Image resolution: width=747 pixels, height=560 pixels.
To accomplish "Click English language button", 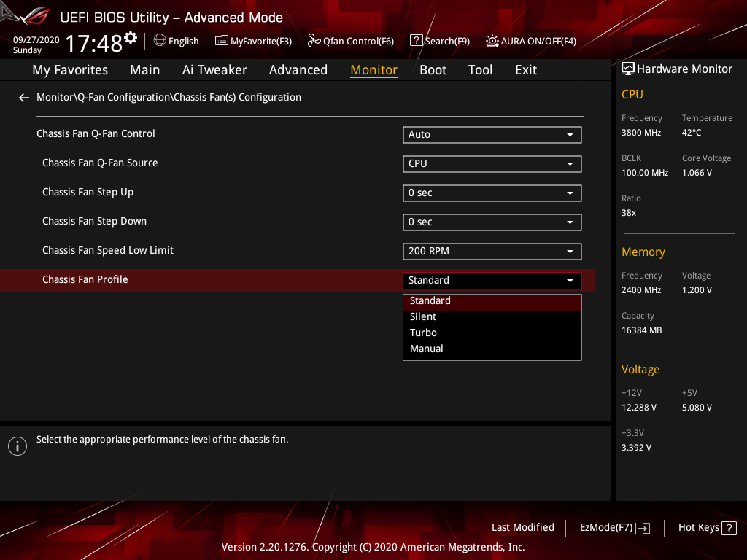I will (x=177, y=41).
